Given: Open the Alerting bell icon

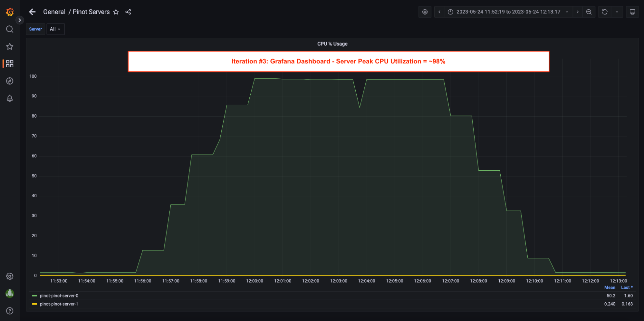Looking at the screenshot, I should pyautogui.click(x=9, y=98).
